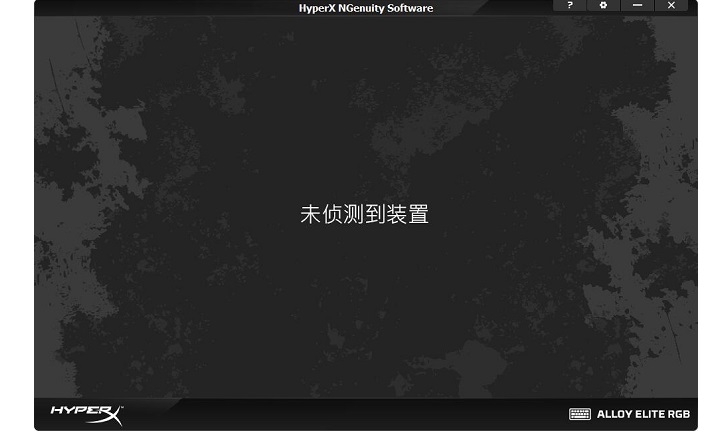Viewport: 720px width, 432px height.
Task: Click the HyperX NGenuity Software title
Action: [x=366, y=8]
